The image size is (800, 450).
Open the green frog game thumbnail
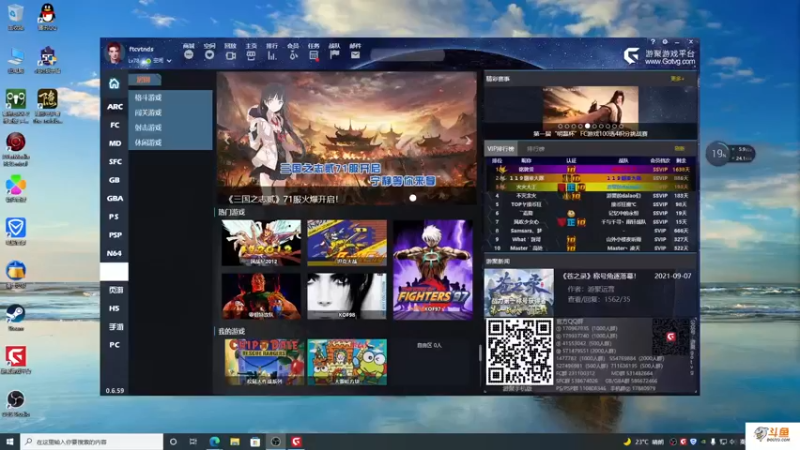point(347,362)
